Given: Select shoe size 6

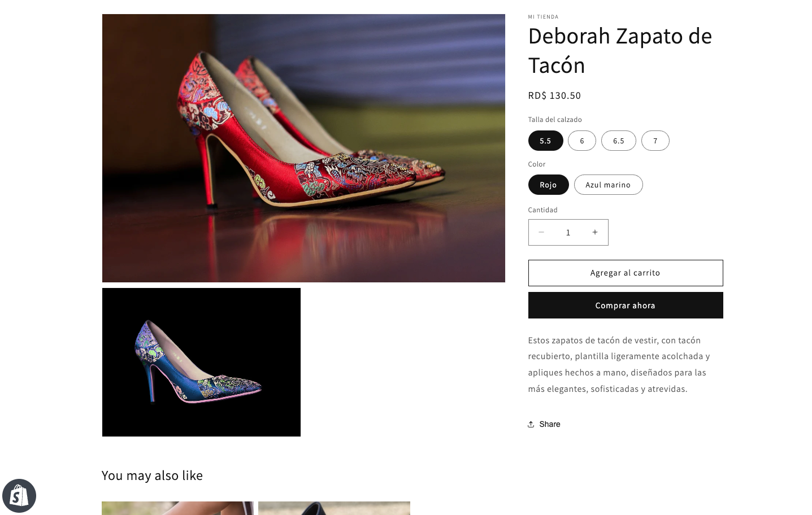Looking at the screenshot, I should 581,141.
